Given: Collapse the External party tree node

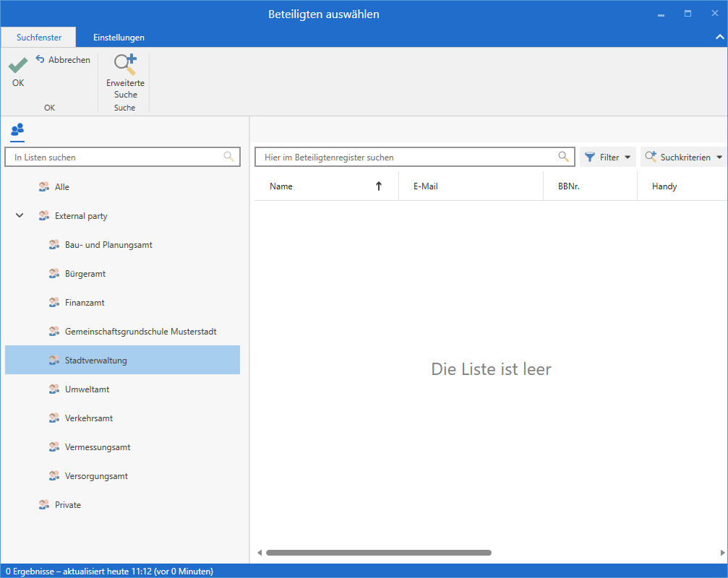Looking at the screenshot, I should point(20,216).
